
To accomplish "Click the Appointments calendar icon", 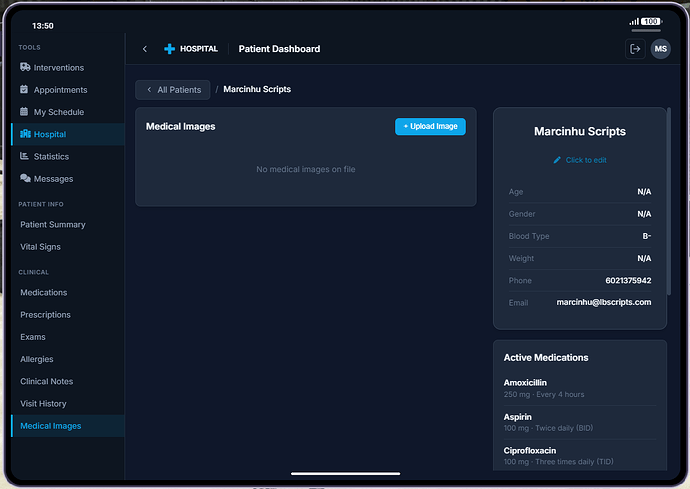I will click(x=25, y=90).
